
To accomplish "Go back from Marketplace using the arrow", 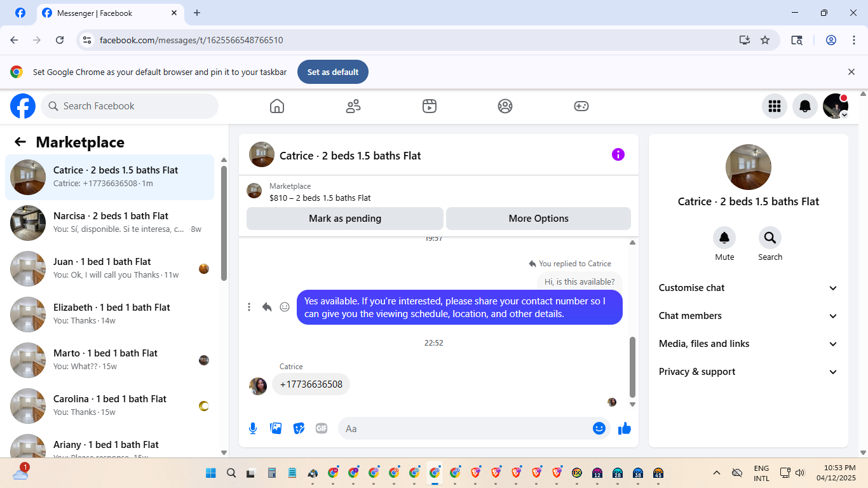I will click(x=20, y=142).
